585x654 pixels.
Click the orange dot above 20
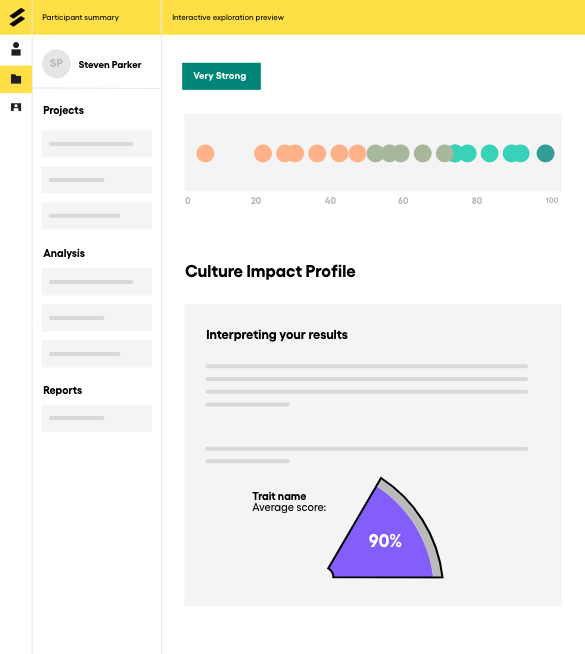(x=263, y=153)
